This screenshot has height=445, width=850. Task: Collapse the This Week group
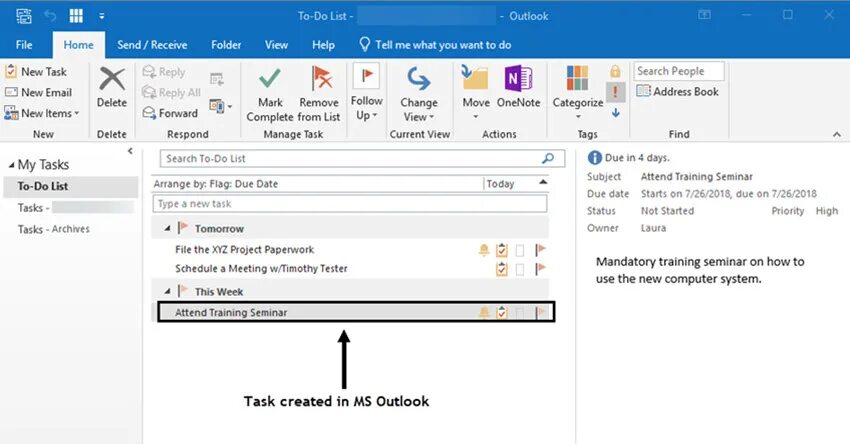tap(168, 292)
